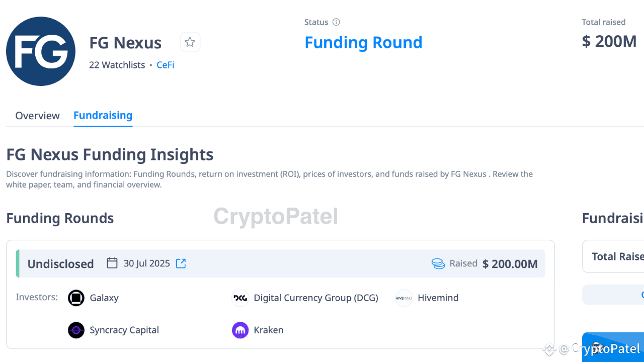644x362 pixels.
Task: Click the Hivemind investor logo
Action: coord(404,298)
